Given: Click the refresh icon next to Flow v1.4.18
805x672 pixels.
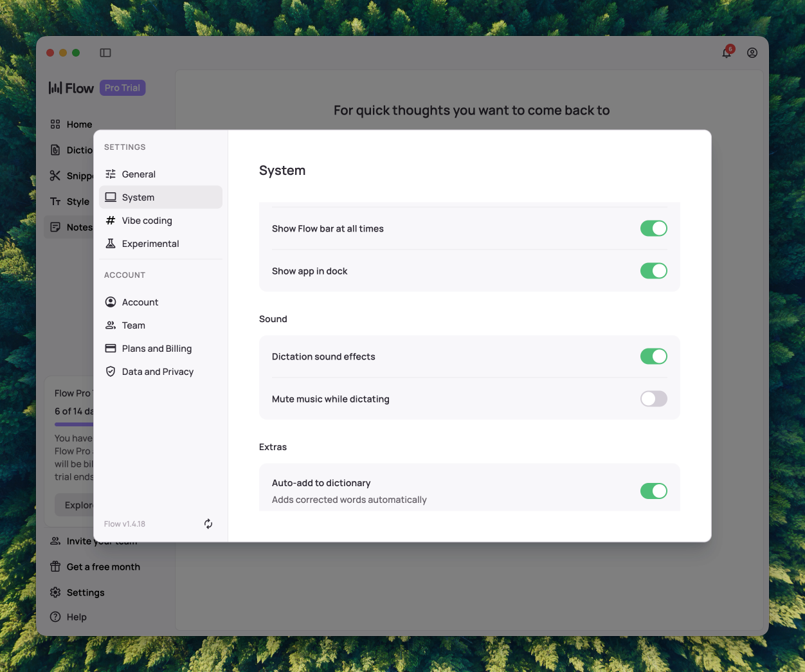Looking at the screenshot, I should click(208, 523).
